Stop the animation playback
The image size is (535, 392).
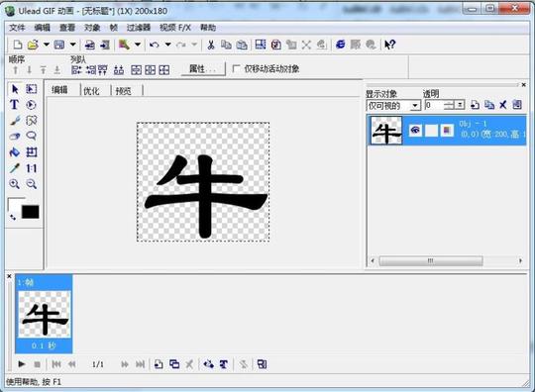pyautogui.click(x=38, y=364)
